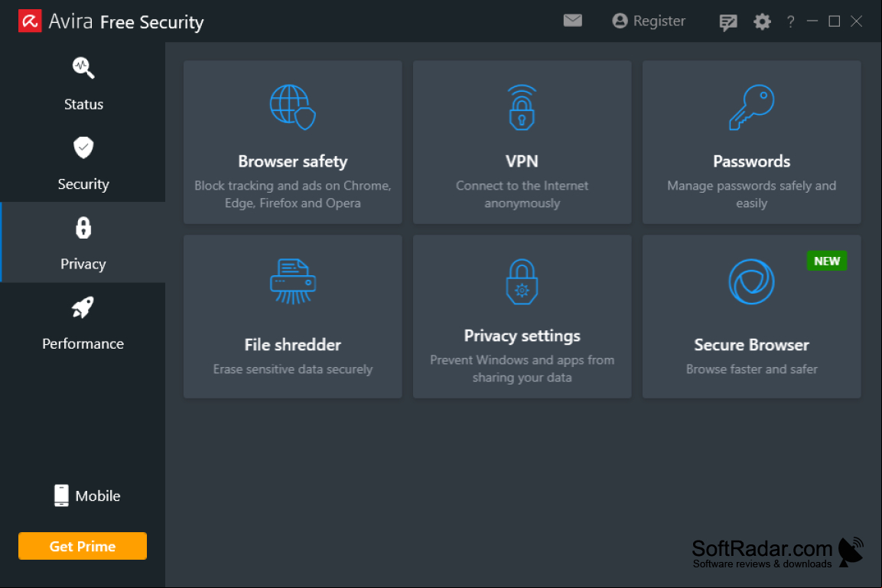Image resolution: width=882 pixels, height=588 pixels.
Task: Click the Secure Browser circular logo
Action: click(x=751, y=281)
